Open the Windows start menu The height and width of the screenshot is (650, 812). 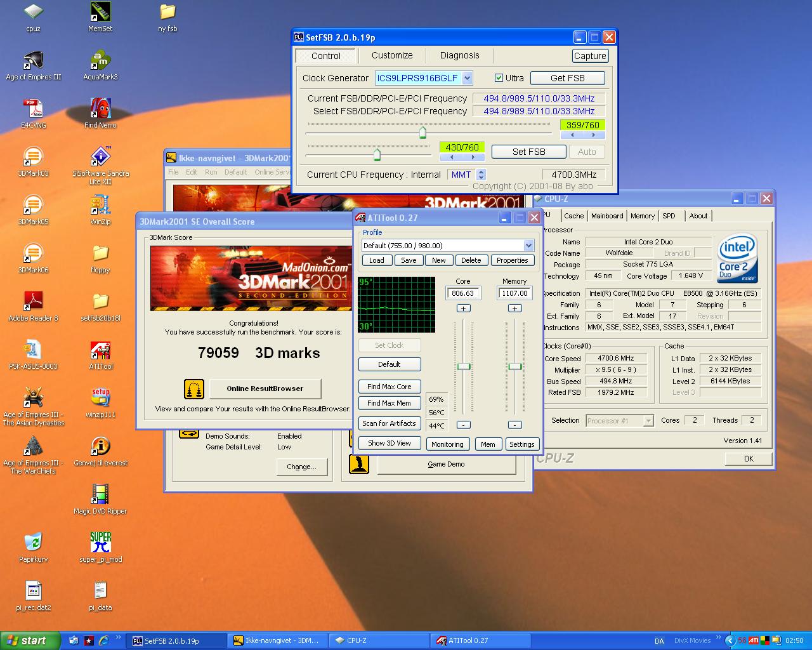click(30, 640)
